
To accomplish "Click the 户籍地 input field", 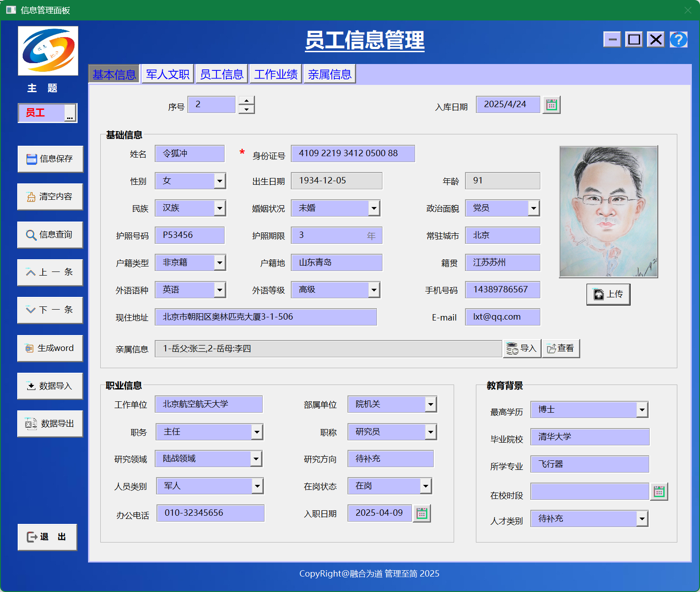I will [337, 262].
